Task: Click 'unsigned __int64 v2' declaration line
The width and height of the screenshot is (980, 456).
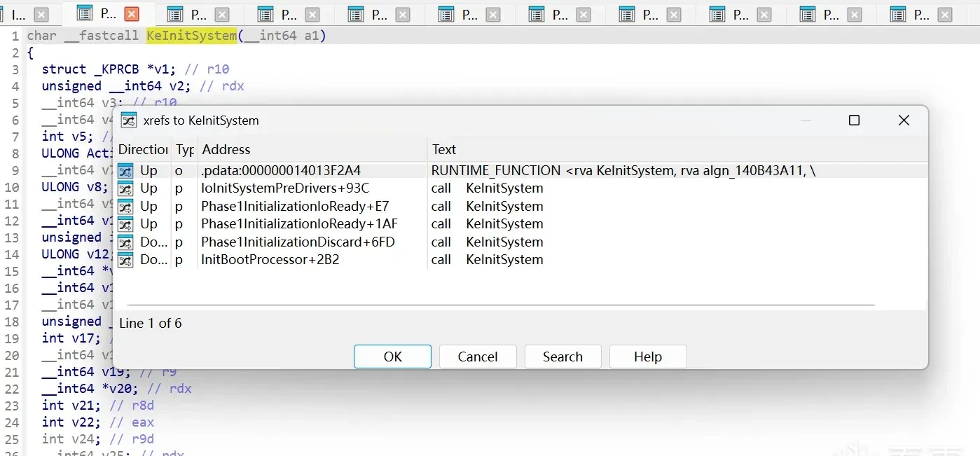Action: click(x=143, y=86)
